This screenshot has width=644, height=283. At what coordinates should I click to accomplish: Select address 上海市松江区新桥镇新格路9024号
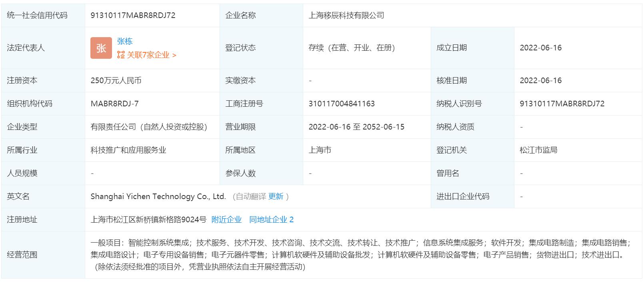point(148,219)
